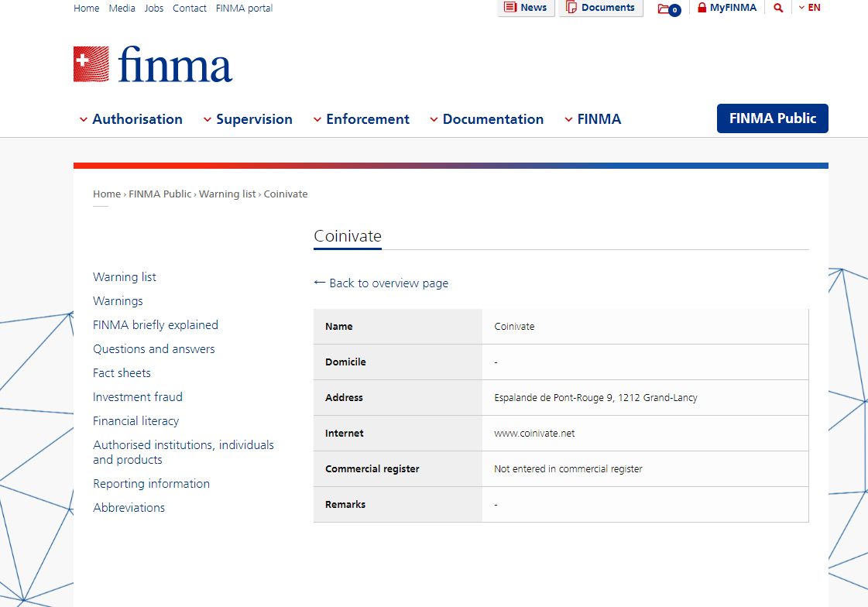This screenshot has width=868, height=607.
Task: Click the Address row label
Action: coord(344,398)
